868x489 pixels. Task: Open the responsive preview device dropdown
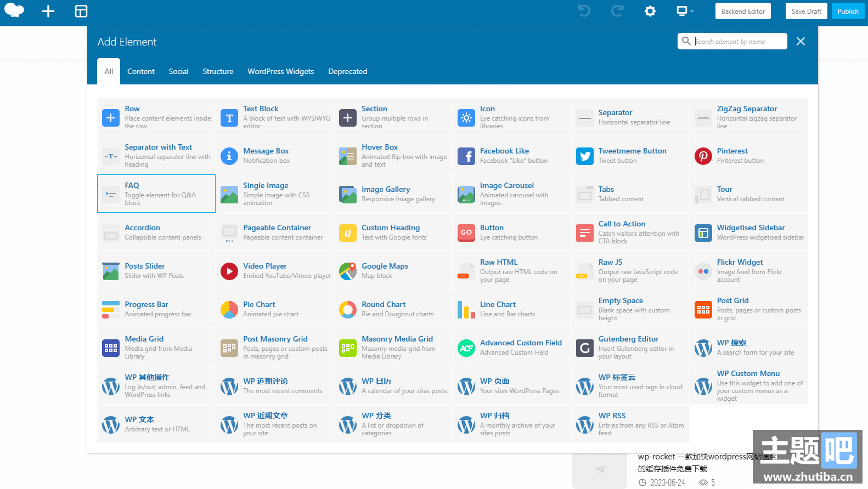point(685,11)
